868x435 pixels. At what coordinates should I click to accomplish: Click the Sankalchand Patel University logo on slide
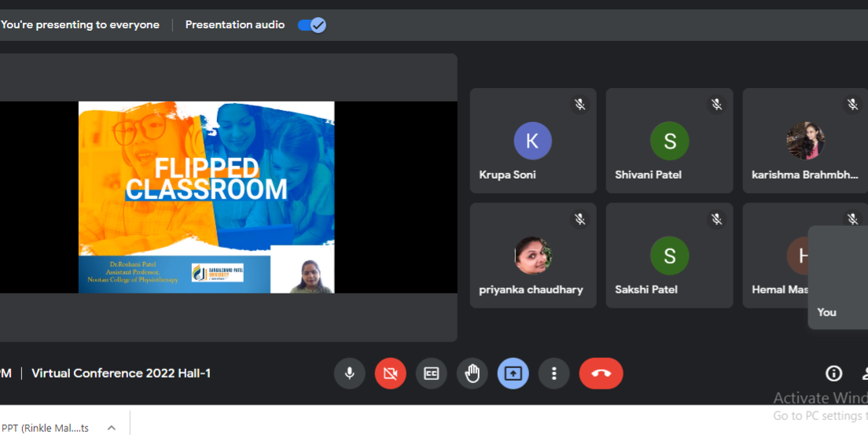pos(218,273)
